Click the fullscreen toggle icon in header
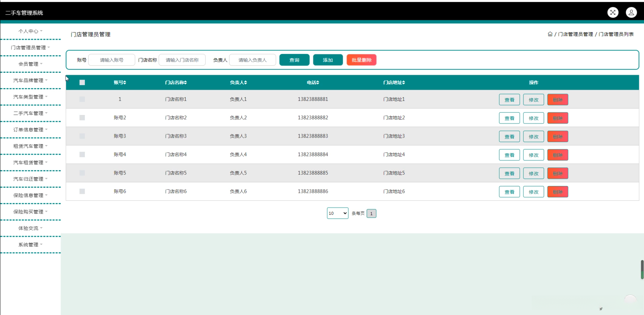Screen dimensions: 644x315 tap(613, 12)
